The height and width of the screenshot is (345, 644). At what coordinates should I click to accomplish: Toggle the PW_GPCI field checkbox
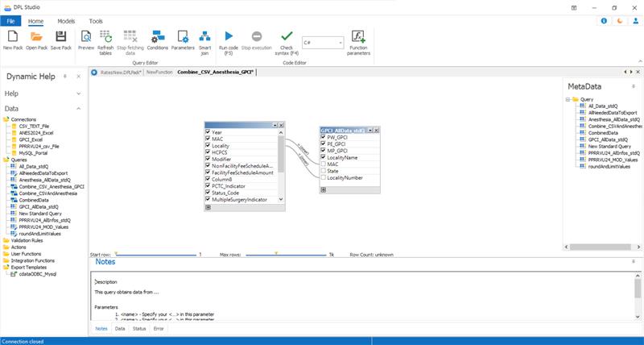323,137
